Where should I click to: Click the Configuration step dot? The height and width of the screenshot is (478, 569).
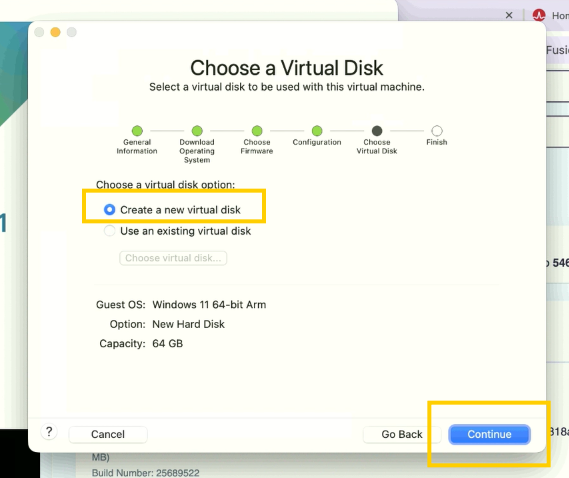[x=317, y=131]
